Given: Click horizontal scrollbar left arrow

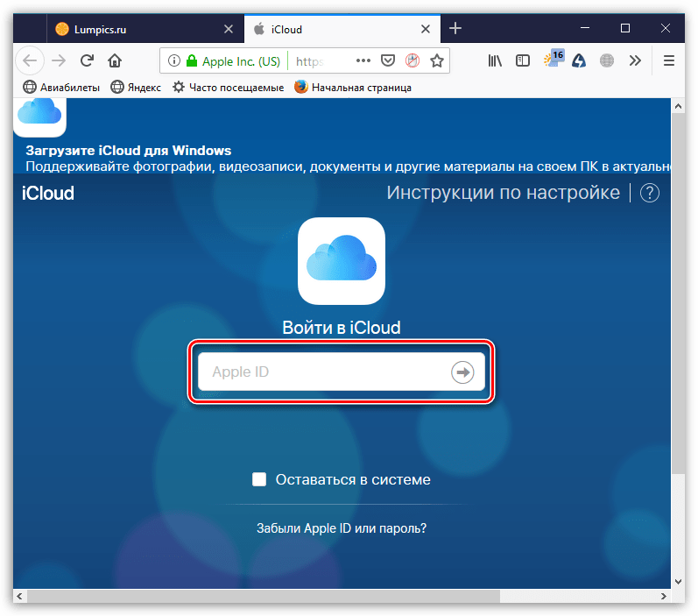Looking at the screenshot, I should pyautogui.click(x=19, y=596).
